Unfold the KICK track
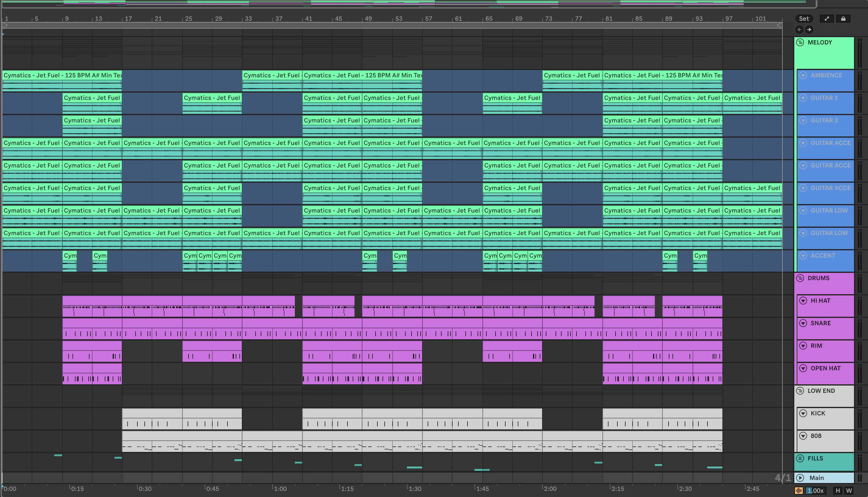The width and height of the screenshot is (868, 497). pyautogui.click(x=803, y=413)
